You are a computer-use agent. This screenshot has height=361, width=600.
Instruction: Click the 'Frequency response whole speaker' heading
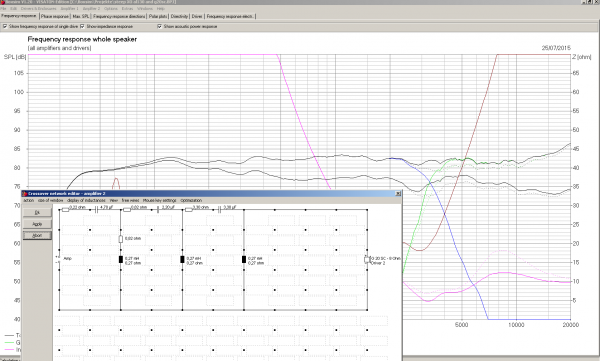(x=82, y=39)
